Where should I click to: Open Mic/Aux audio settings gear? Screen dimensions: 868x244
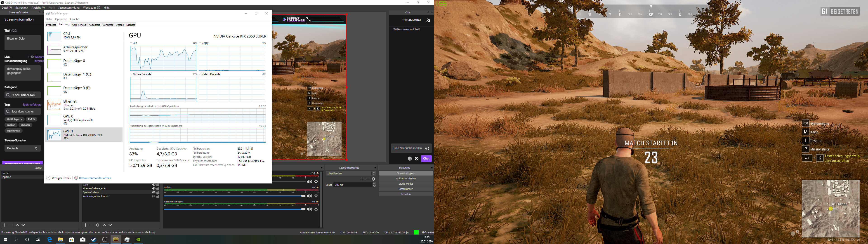click(x=316, y=196)
